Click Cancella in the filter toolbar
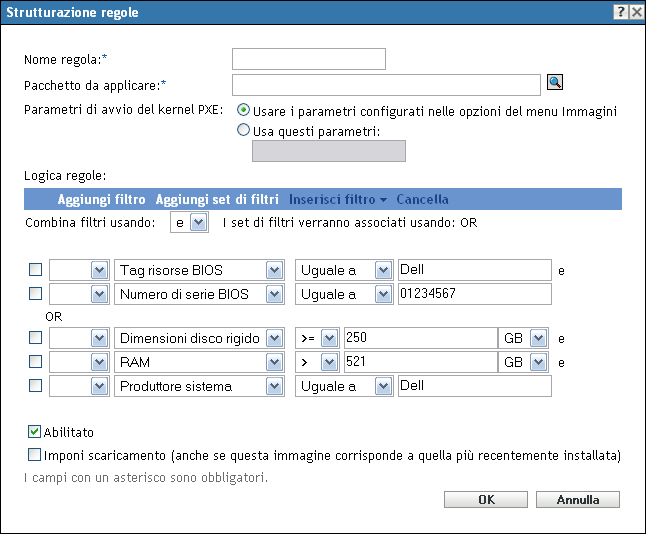 pyautogui.click(x=422, y=199)
